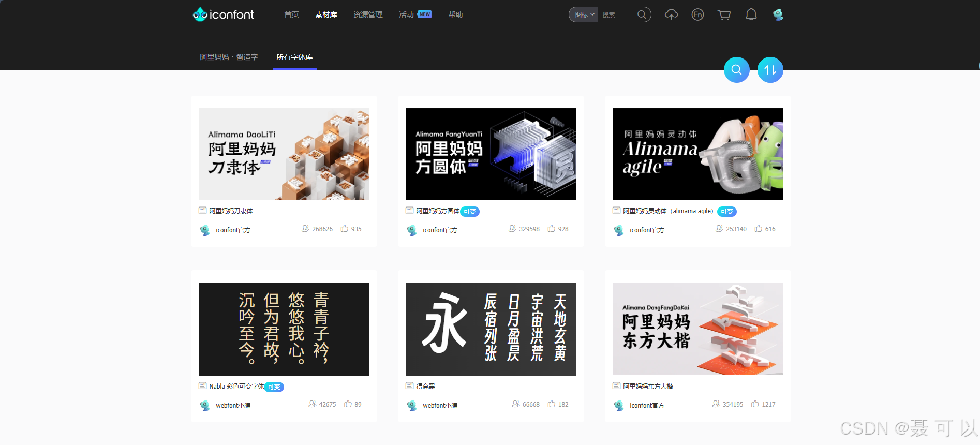The height and width of the screenshot is (445, 980).
Task: Expand the 图标 search type dropdown
Action: point(584,14)
